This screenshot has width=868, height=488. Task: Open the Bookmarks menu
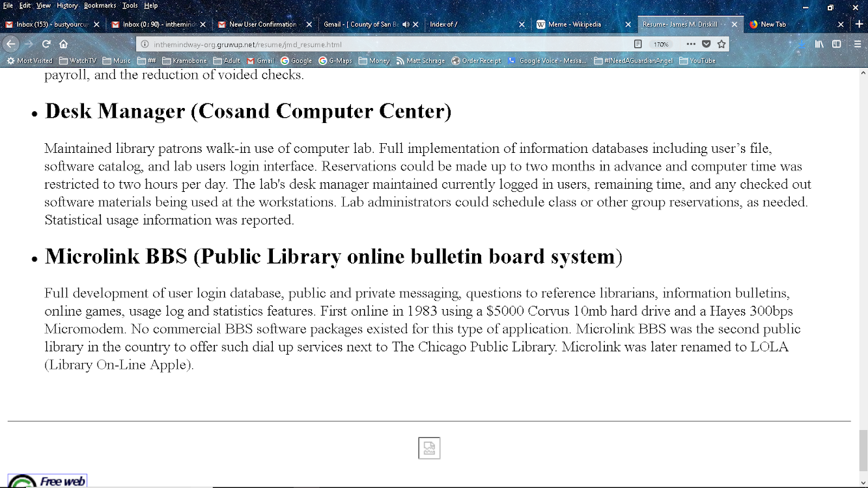[x=100, y=5]
